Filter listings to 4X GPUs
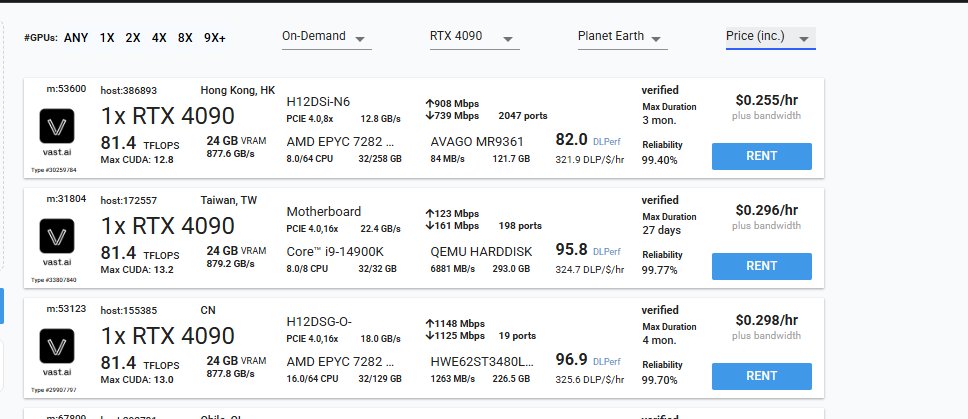The image size is (968, 419). (x=159, y=38)
